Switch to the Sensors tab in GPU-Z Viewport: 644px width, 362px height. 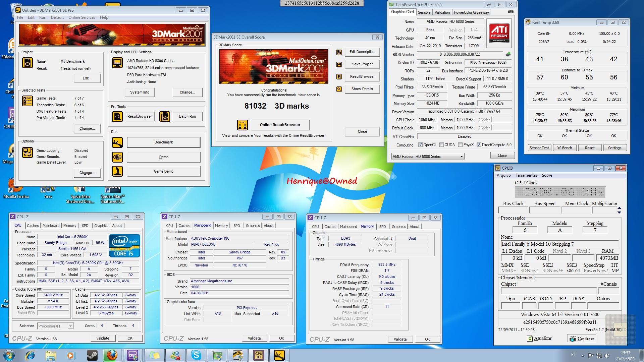(424, 12)
